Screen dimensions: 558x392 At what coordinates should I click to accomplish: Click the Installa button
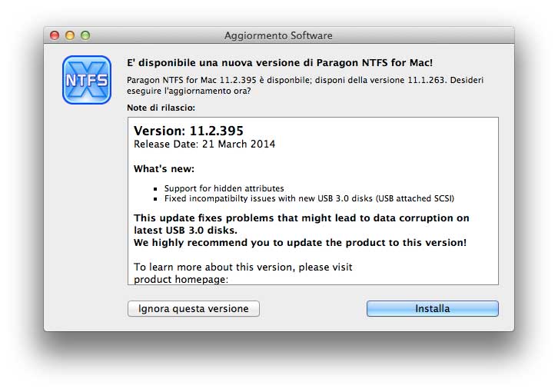click(x=432, y=309)
